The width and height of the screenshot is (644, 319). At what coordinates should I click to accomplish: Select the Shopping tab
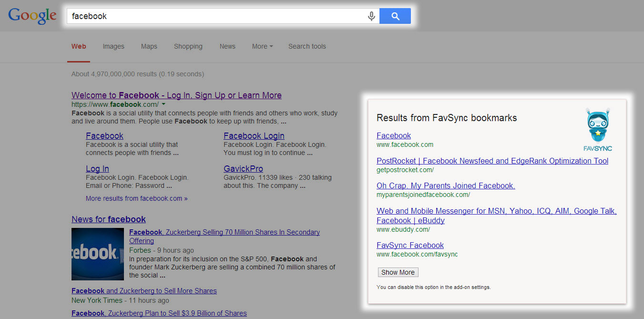(188, 46)
